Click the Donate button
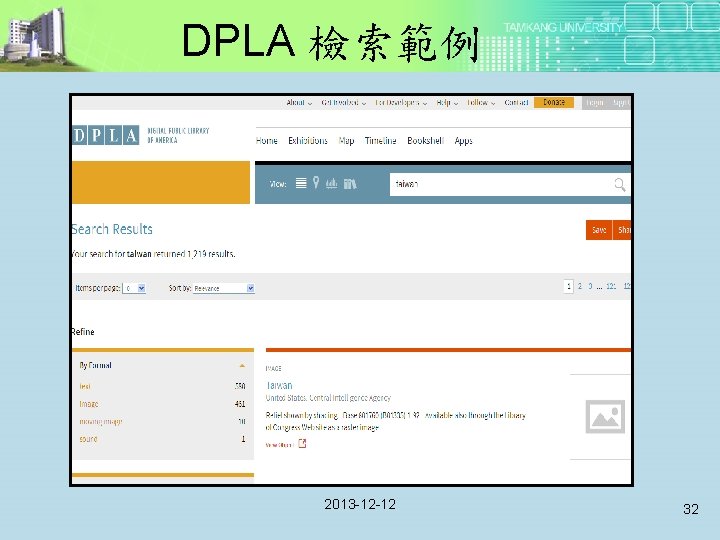Screen dimensions: 720x540 coord(554,102)
